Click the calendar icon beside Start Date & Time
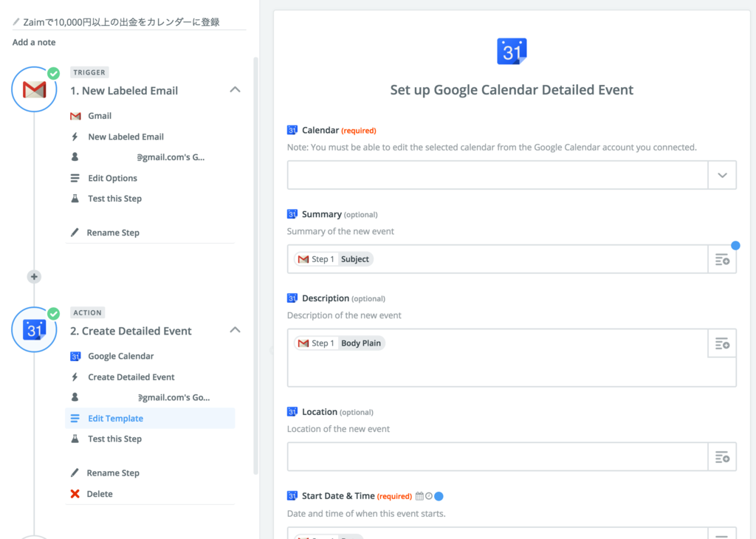The image size is (756, 539). tap(419, 496)
